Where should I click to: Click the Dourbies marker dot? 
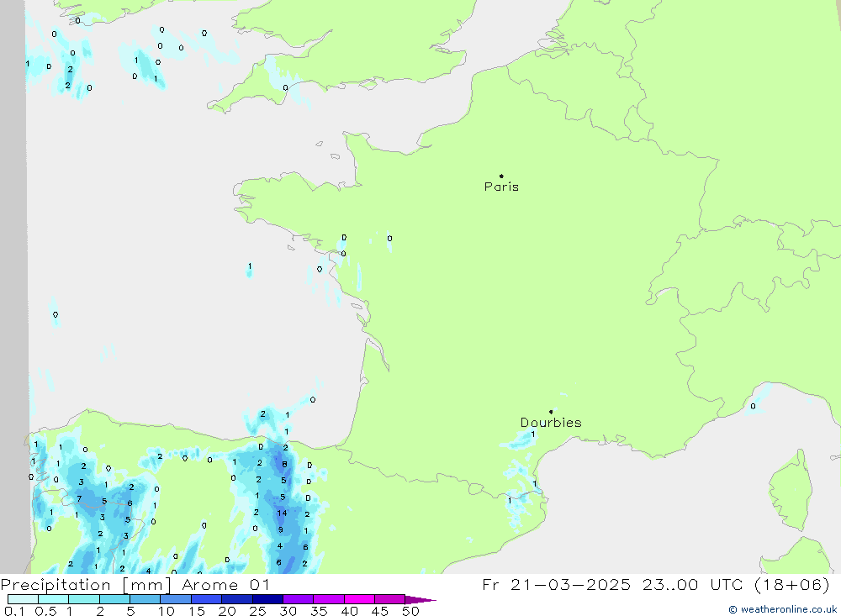pyautogui.click(x=551, y=412)
